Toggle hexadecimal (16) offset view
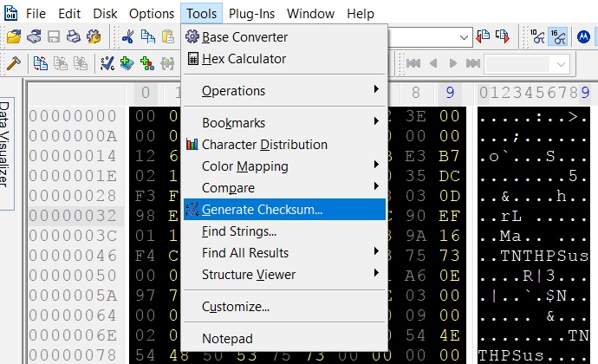598x364 pixels. click(x=558, y=37)
